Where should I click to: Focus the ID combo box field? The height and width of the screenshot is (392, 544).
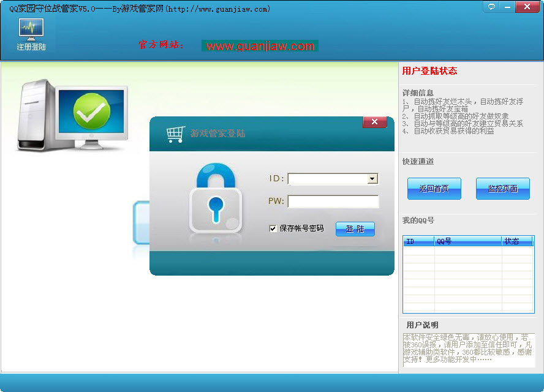(x=333, y=179)
